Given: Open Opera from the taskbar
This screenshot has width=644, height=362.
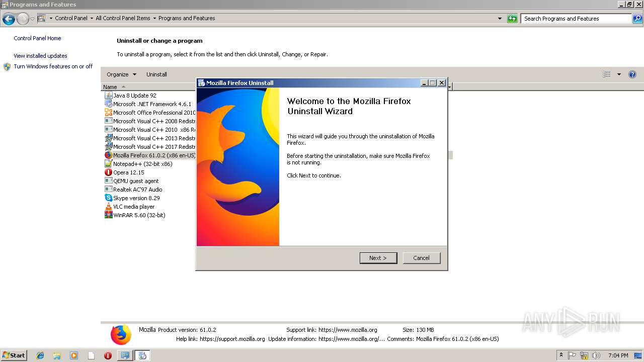Looking at the screenshot, I should tap(108, 355).
